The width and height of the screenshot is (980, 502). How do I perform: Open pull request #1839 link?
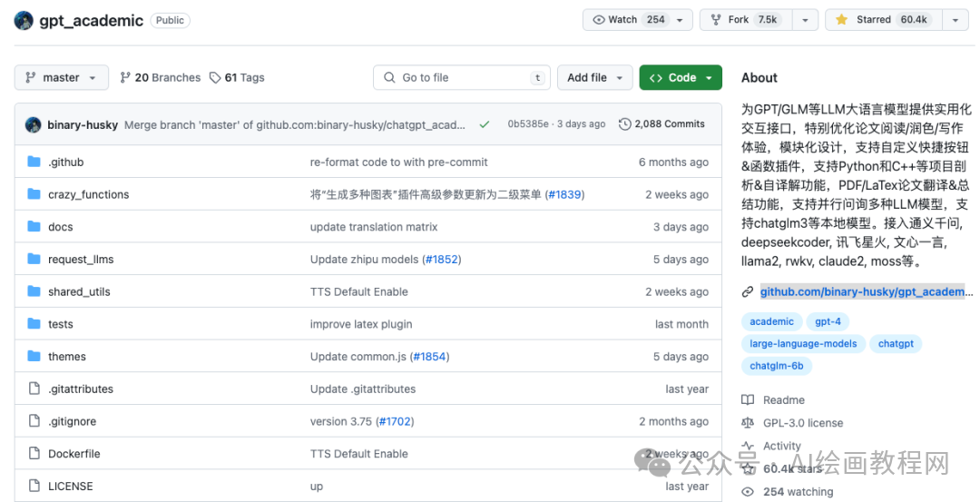(564, 194)
